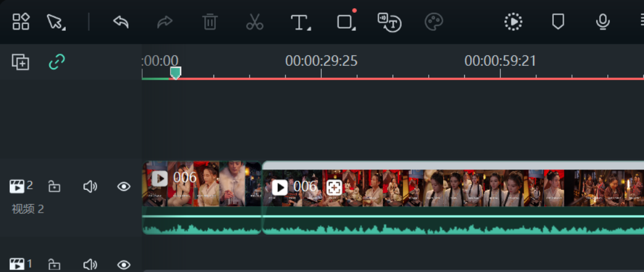
Task: Click the audio waveform of first 006 clip
Action: (x=202, y=229)
